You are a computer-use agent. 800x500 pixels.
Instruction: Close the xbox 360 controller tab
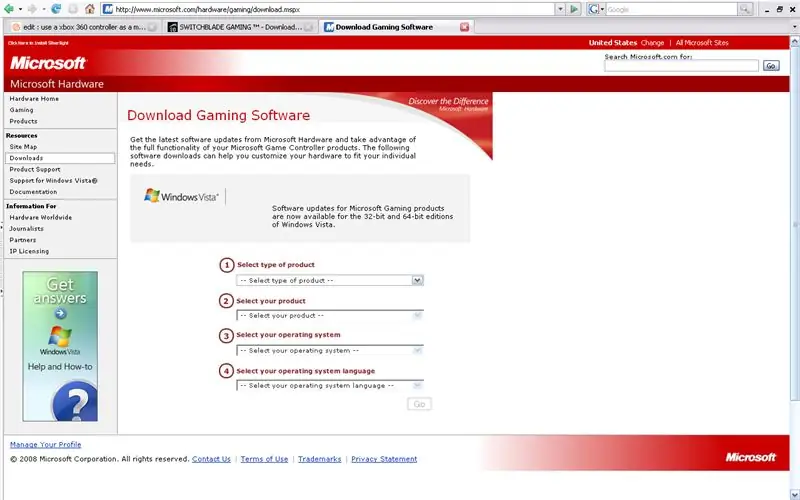pos(152,27)
